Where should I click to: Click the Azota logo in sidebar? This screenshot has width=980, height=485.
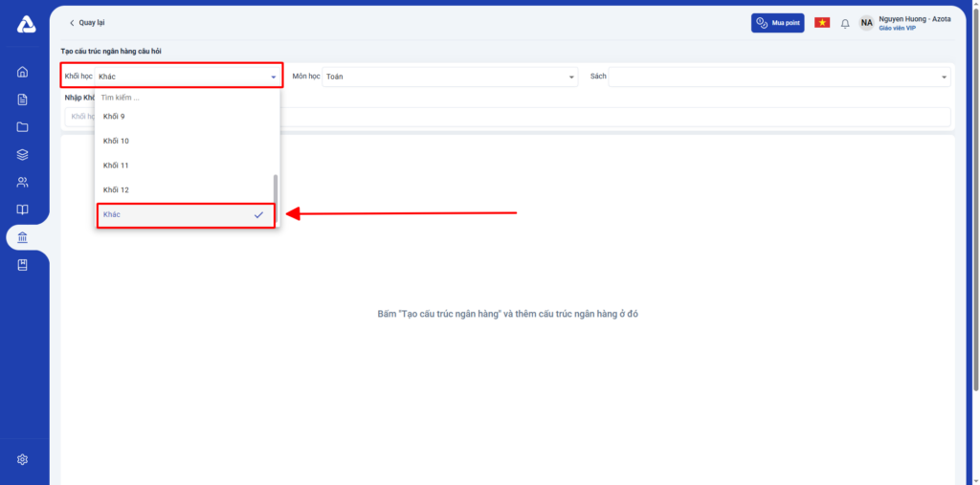click(x=26, y=25)
